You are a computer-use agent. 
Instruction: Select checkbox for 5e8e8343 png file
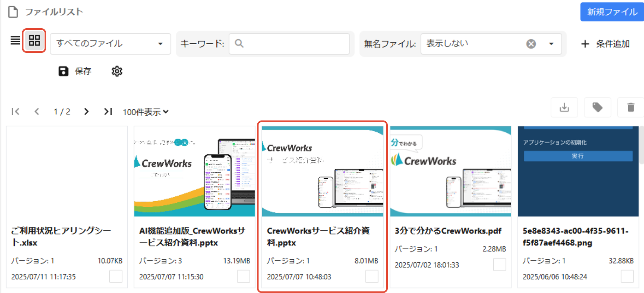[x=627, y=276]
